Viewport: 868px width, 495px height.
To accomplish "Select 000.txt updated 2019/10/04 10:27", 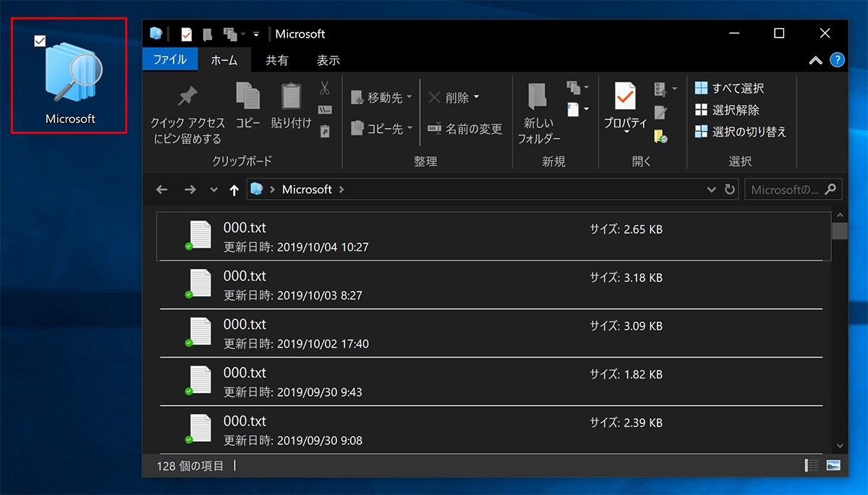I will [494, 237].
